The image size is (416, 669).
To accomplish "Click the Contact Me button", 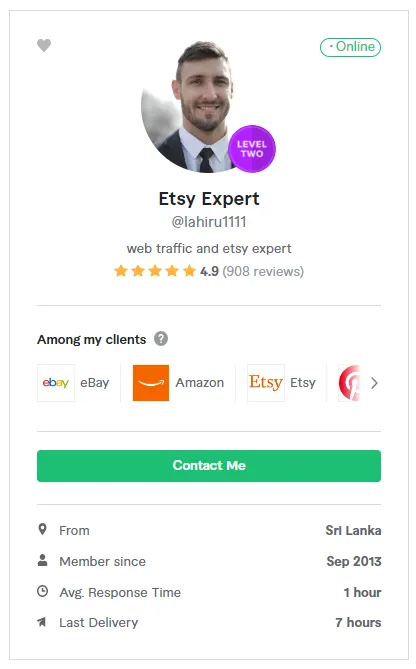I will pos(209,466).
